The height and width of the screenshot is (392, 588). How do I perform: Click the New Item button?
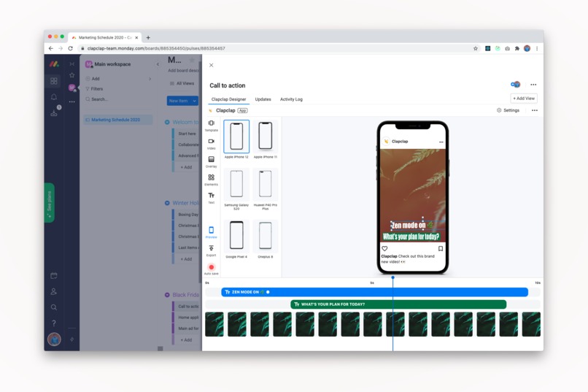coord(179,101)
